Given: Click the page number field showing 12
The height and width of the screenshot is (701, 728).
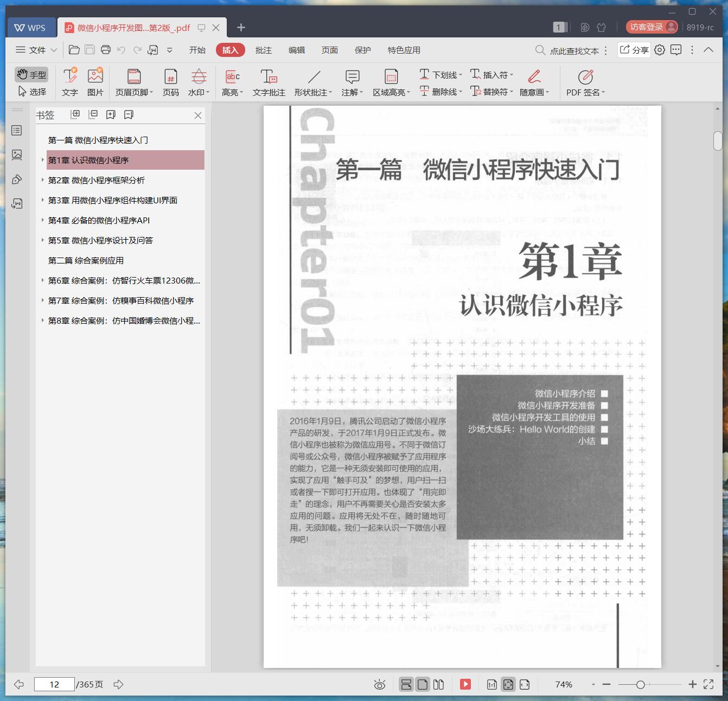Looking at the screenshot, I should [x=54, y=684].
